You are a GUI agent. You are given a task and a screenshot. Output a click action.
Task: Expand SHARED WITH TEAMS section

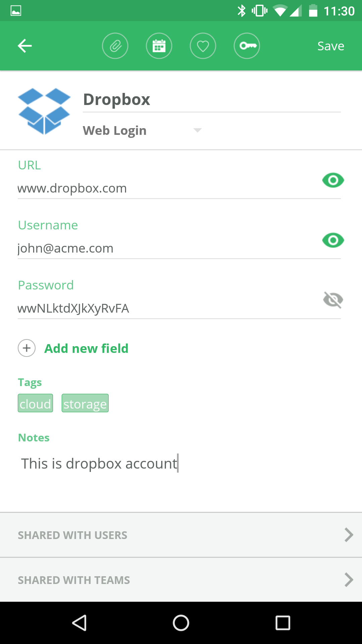click(181, 580)
